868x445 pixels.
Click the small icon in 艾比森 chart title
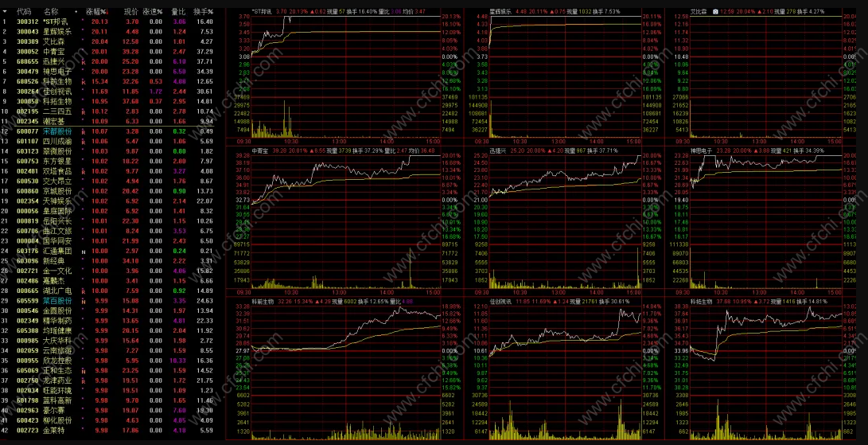pyautogui.click(x=716, y=11)
